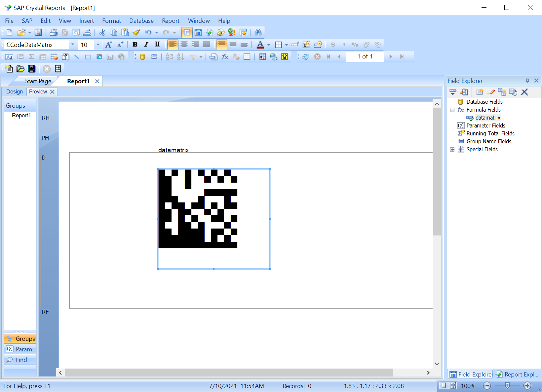Select the datamatrix formula field

pos(488,118)
